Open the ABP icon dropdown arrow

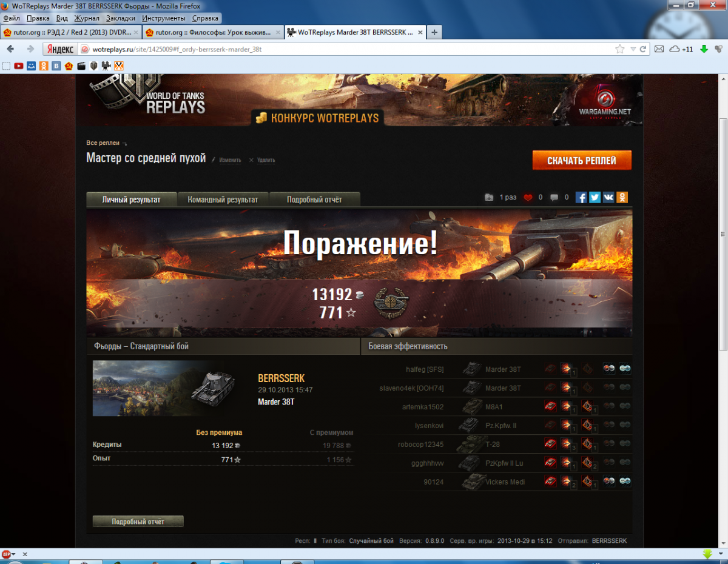click(14, 554)
